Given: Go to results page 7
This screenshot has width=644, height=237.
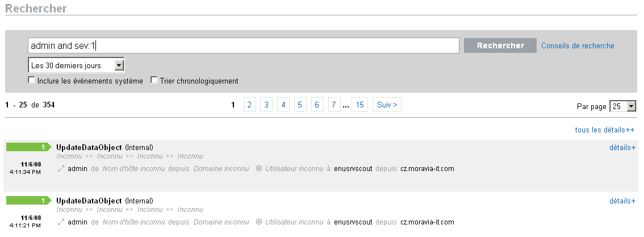Looking at the screenshot, I should (334, 105).
